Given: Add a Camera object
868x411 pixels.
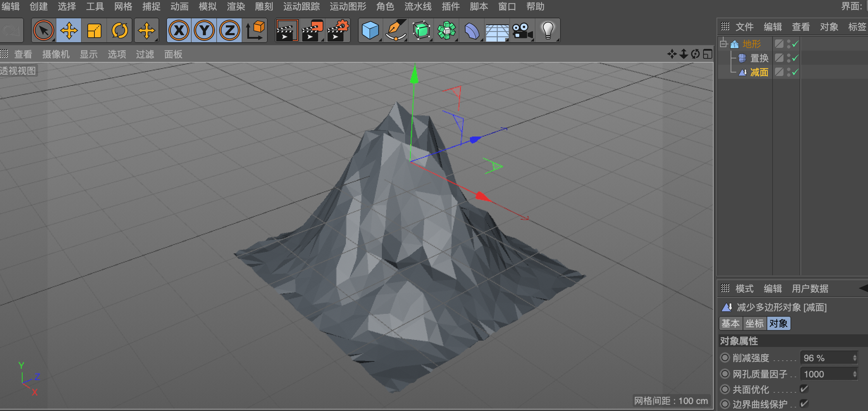Looking at the screenshot, I should click(522, 31).
